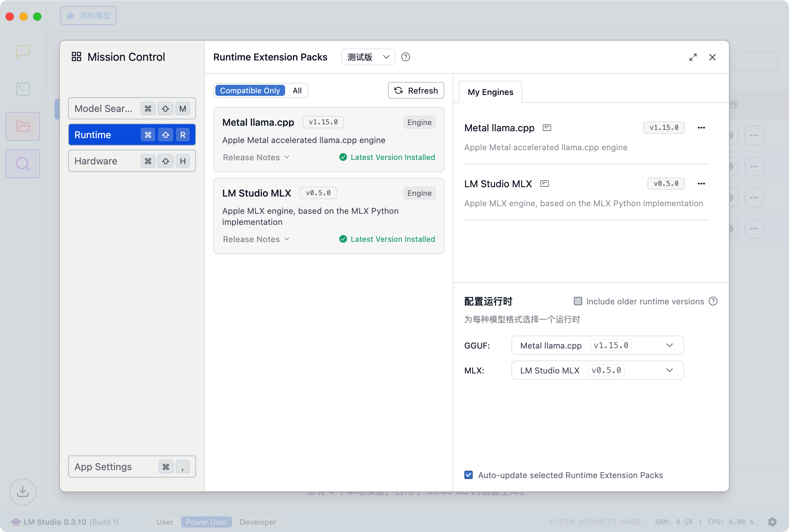The height and width of the screenshot is (532, 789).
Task: Open the Discover search sidebar icon
Action: point(23,164)
